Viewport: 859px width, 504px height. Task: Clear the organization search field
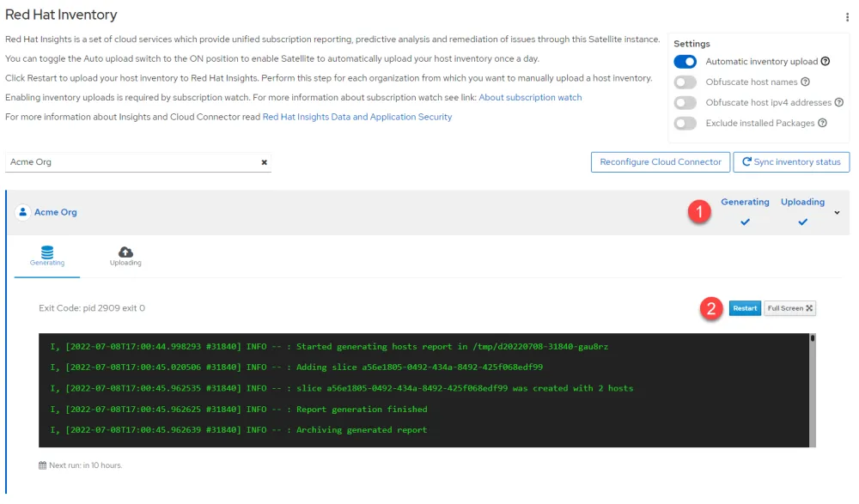[265, 162]
